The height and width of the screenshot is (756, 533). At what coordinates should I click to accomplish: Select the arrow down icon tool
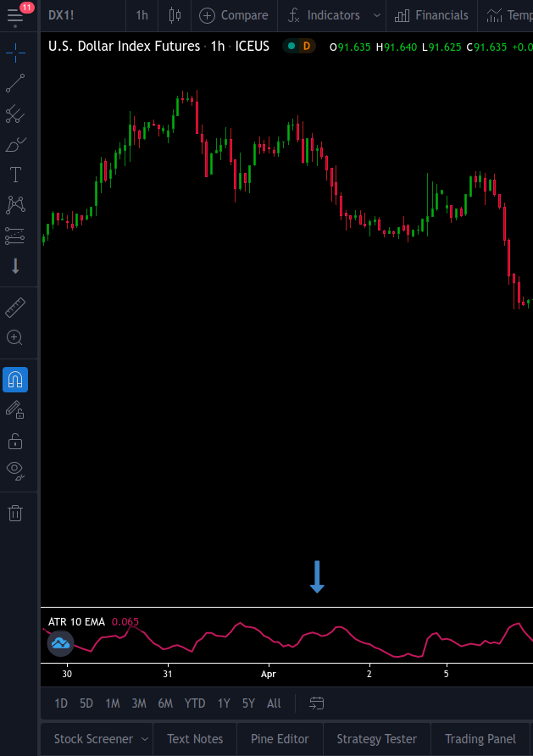(15, 266)
